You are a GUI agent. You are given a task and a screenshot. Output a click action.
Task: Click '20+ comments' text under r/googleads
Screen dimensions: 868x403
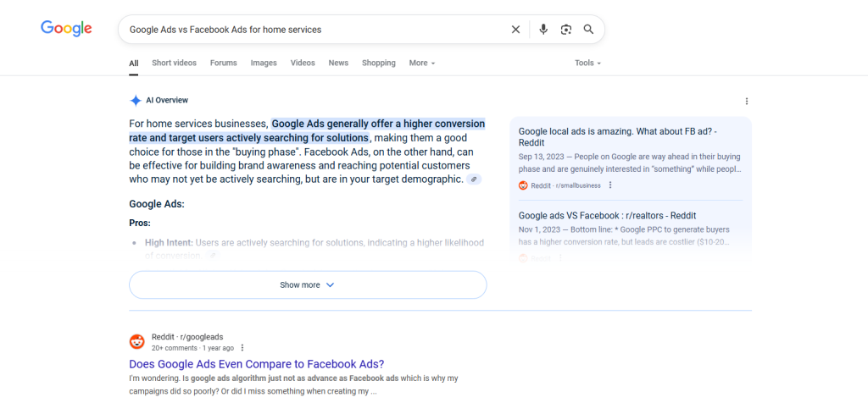(x=175, y=348)
